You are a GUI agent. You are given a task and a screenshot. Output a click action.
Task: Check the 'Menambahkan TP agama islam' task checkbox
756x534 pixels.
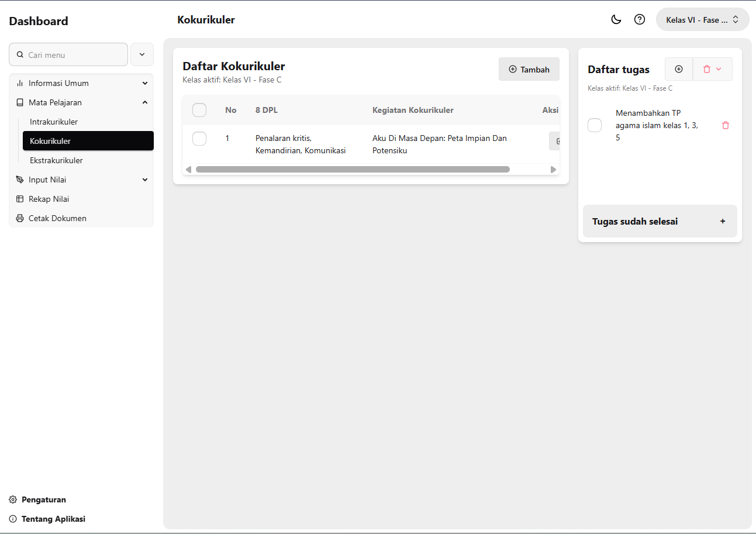click(x=595, y=125)
